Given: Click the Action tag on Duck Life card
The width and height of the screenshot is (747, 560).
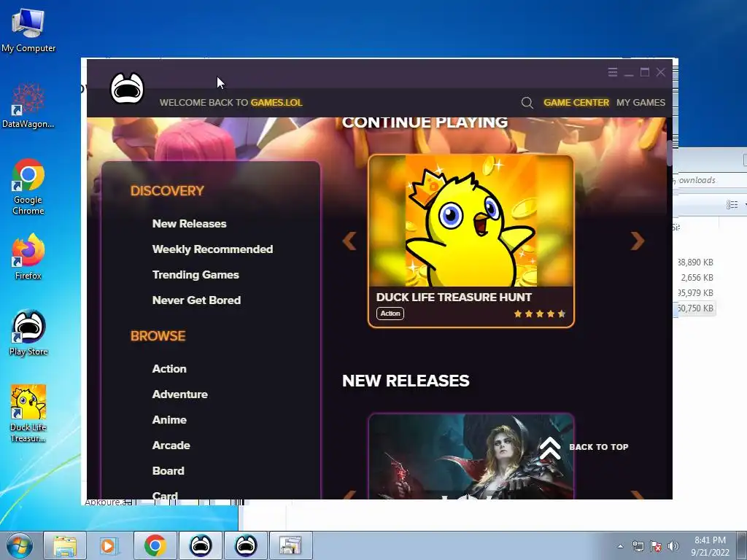Looking at the screenshot, I should (390, 314).
